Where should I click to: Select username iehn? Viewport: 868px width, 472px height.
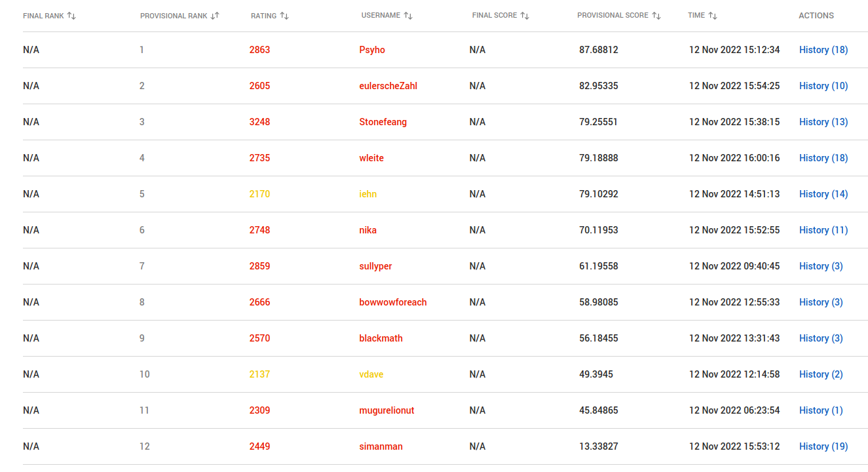pyautogui.click(x=368, y=194)
